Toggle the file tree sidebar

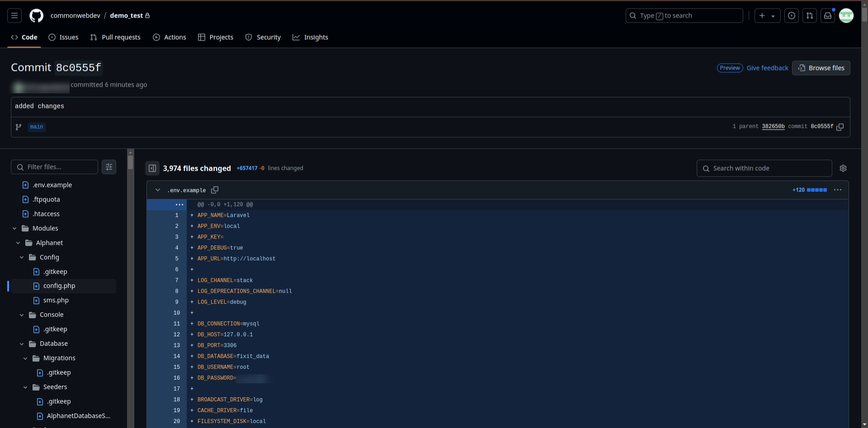point(152,168)
